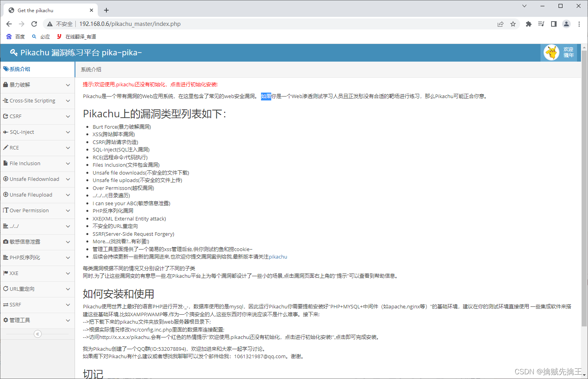Click the Pikachu avatar image in header

(x=551, y=53)
